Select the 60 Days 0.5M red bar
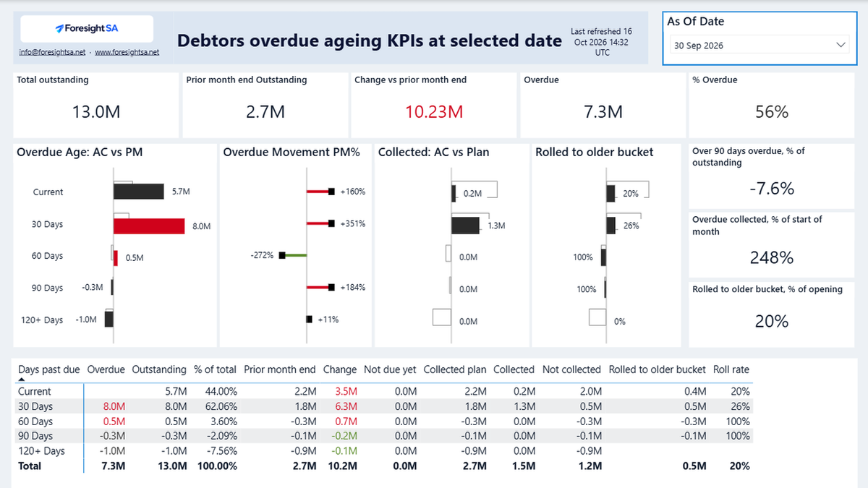Image resolution: width=868 pixels, height=488 pixels. pyautogui.click(x=115, y=257)
